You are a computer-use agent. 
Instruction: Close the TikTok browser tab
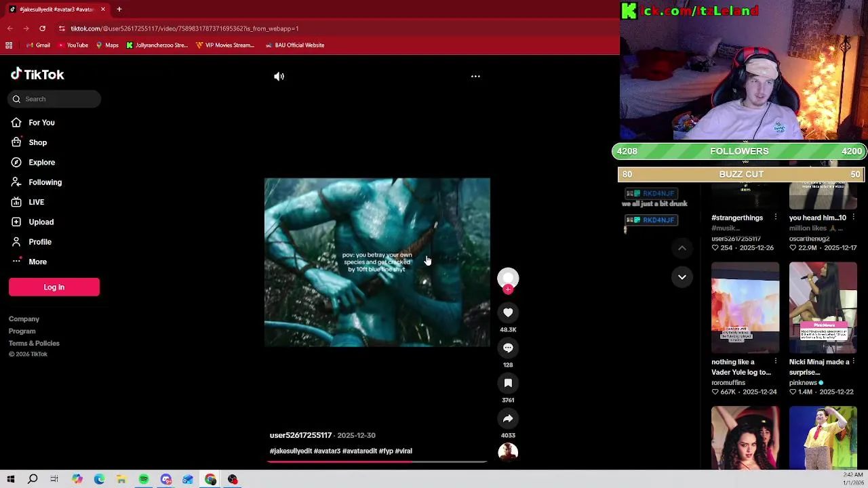(102, 9)
